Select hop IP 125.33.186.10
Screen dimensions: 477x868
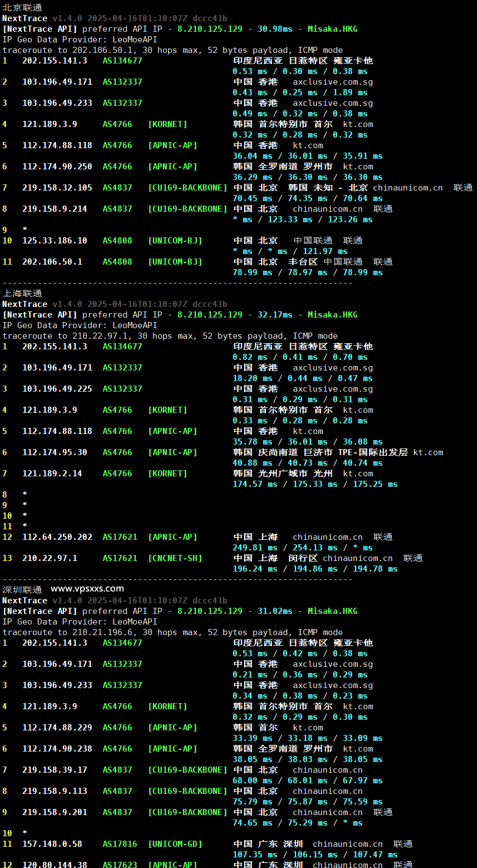(55, 241)
